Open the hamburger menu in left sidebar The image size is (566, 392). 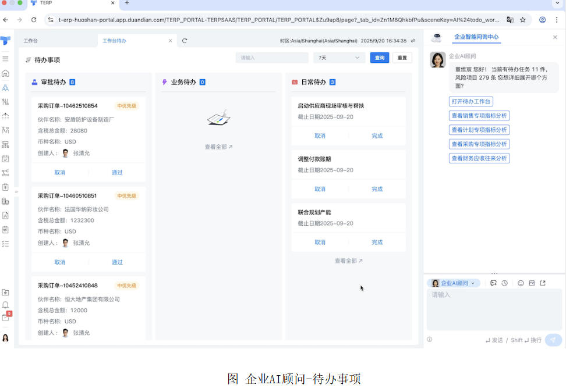coord(5,59)
